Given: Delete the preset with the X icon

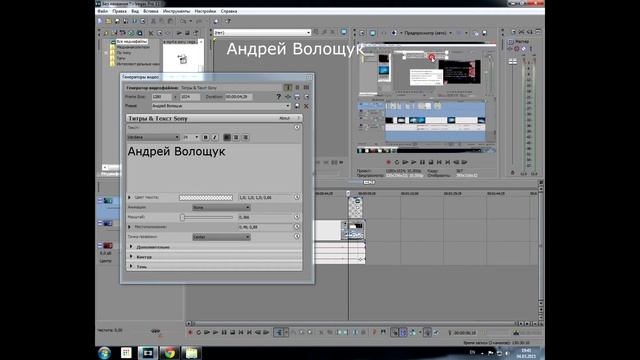Looking at the screenshot, I should 306,106.
